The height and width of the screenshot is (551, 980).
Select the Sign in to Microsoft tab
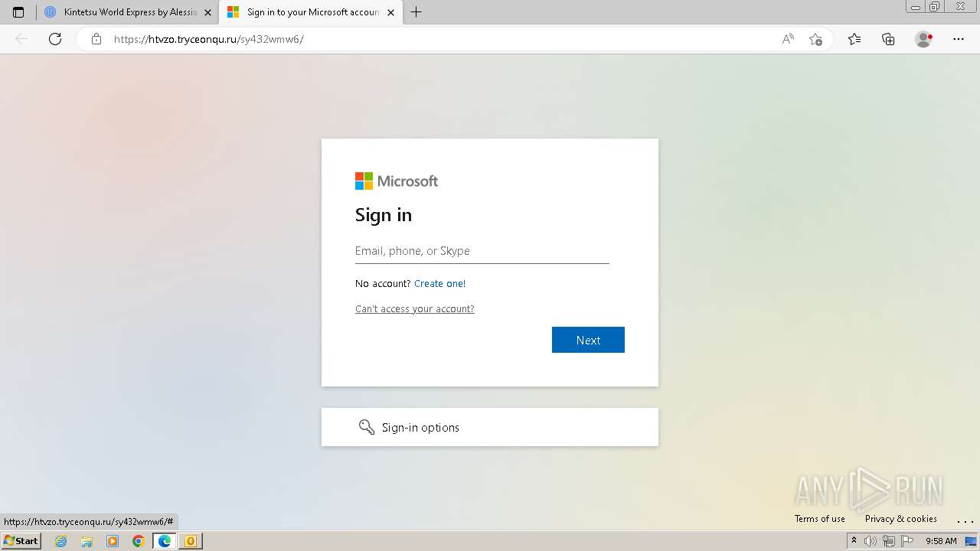(x=312, y=12)
